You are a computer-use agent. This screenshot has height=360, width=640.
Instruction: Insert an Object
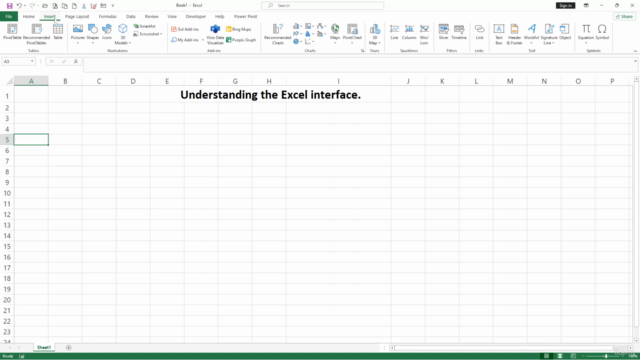tap(565, 32)
